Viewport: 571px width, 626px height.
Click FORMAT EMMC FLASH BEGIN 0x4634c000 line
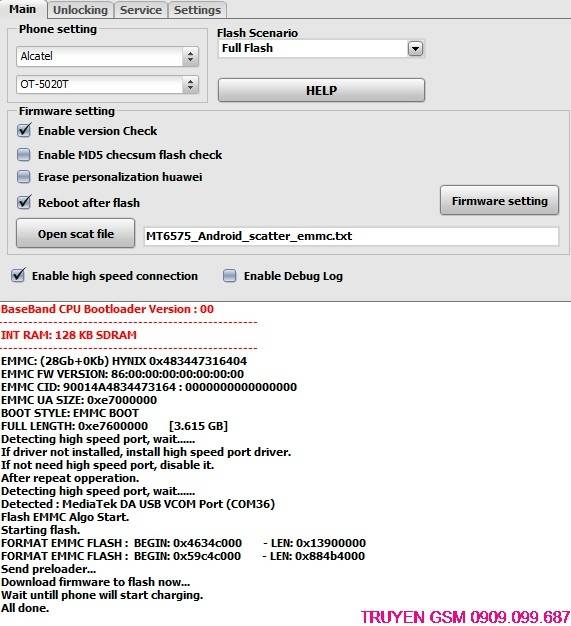click(183, 543)
